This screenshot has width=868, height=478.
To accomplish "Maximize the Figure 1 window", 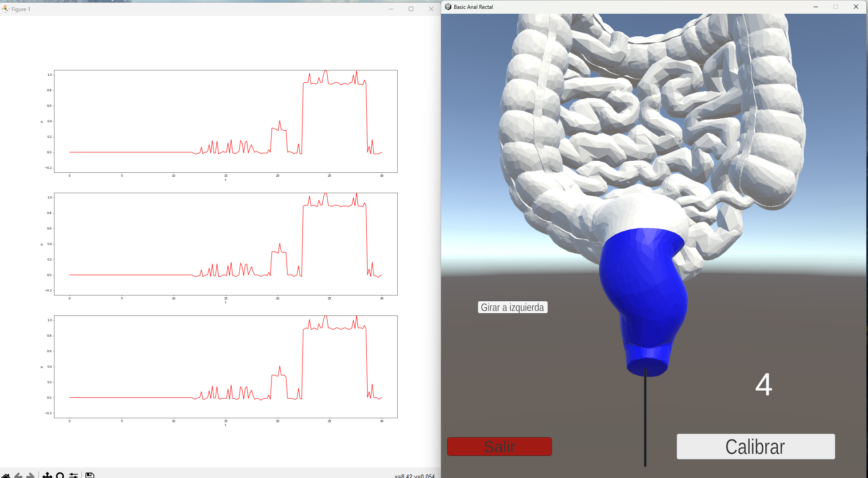I will click(411, 9).
